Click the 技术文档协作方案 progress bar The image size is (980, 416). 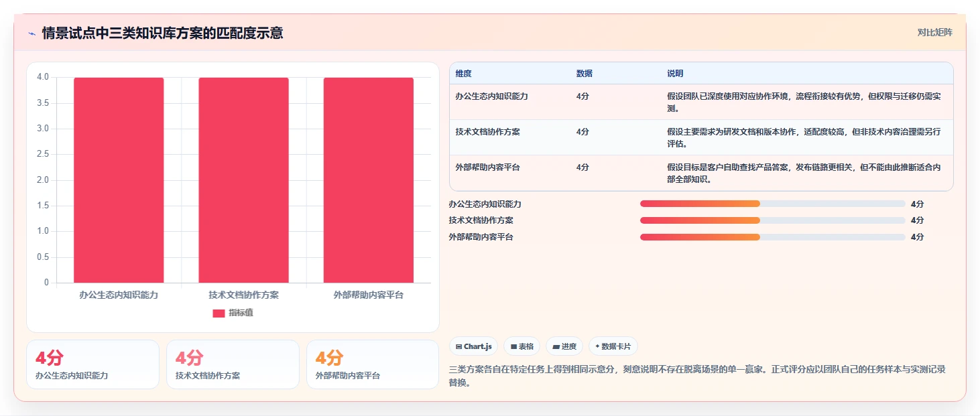click(772, 220)
